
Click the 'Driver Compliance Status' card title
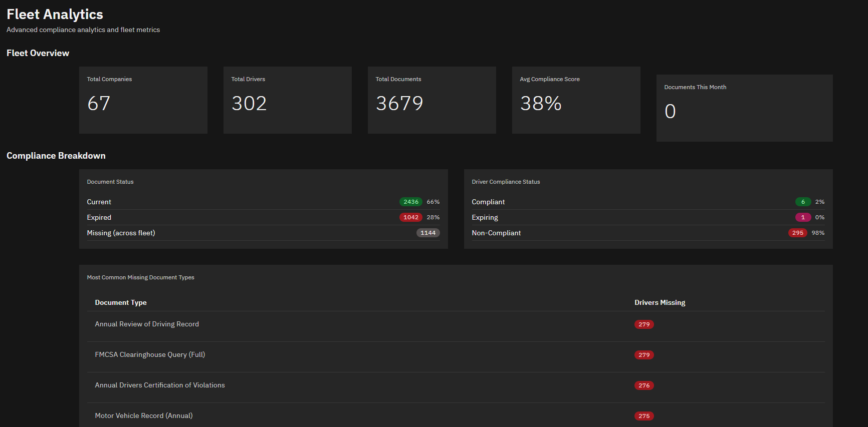pos(506,182)
